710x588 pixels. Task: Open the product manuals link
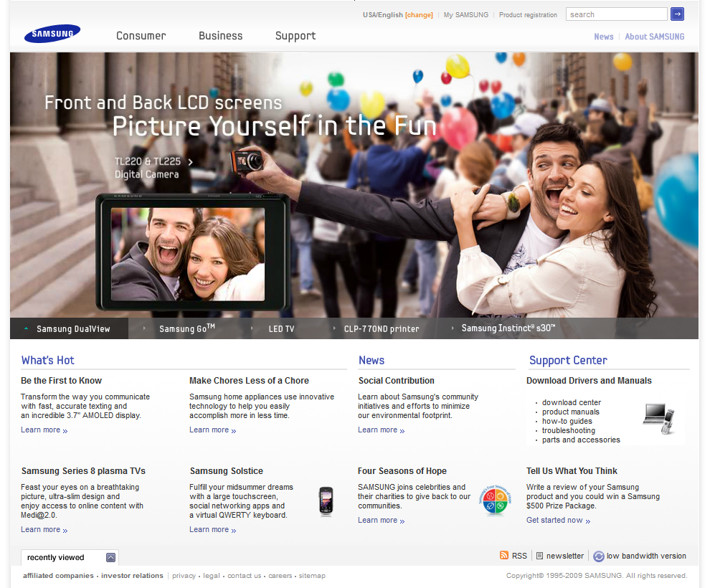point(571,412)
